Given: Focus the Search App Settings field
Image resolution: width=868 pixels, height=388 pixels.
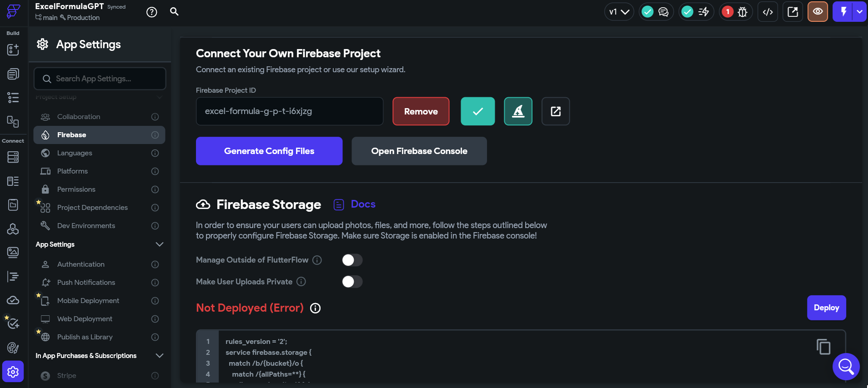Looking at the screenshot, I should [100, 79].
